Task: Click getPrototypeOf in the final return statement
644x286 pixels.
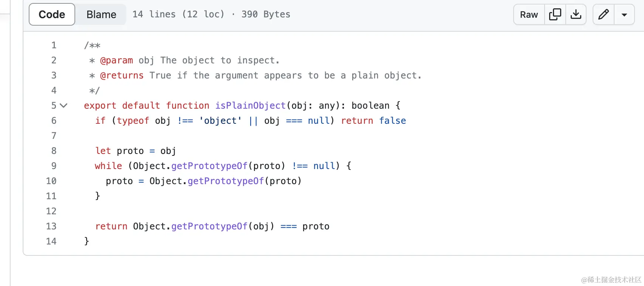Action: [209, 226]
